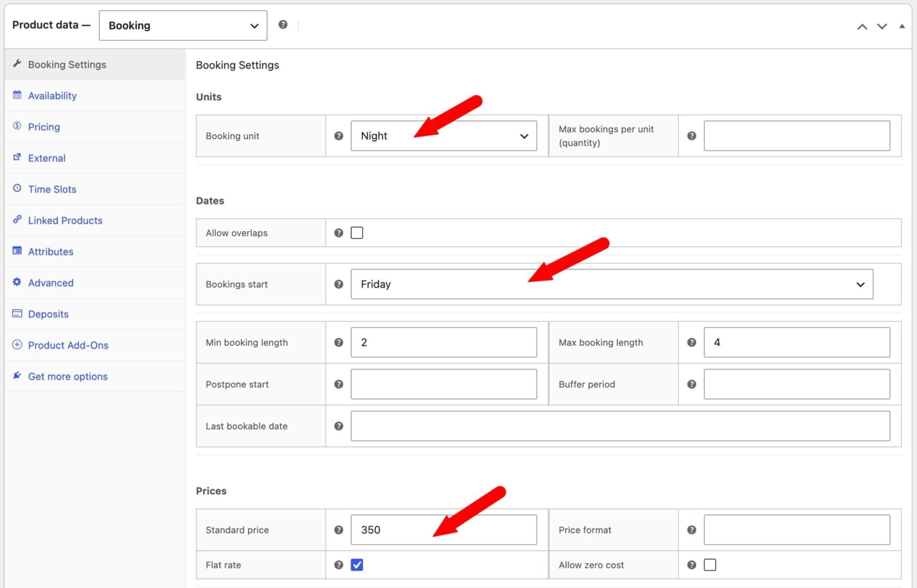
Task: Enable the Allow zero cost checkbox
Action: [710, 565]
